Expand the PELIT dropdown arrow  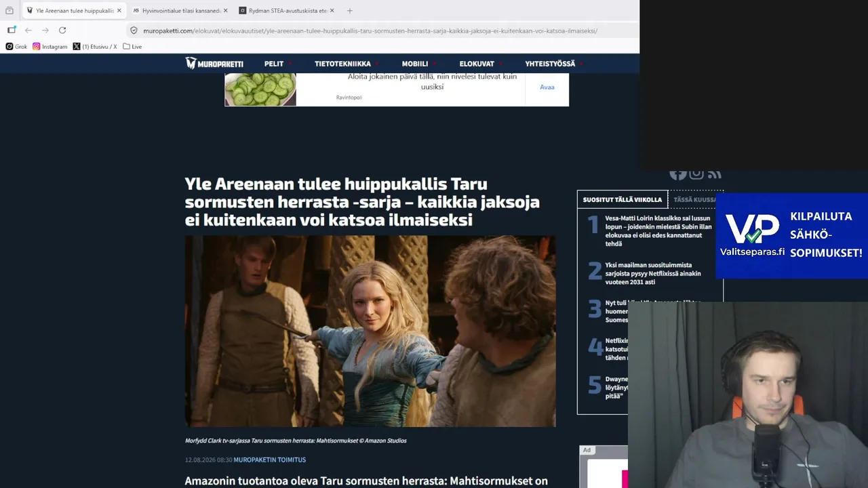(290, 64)
